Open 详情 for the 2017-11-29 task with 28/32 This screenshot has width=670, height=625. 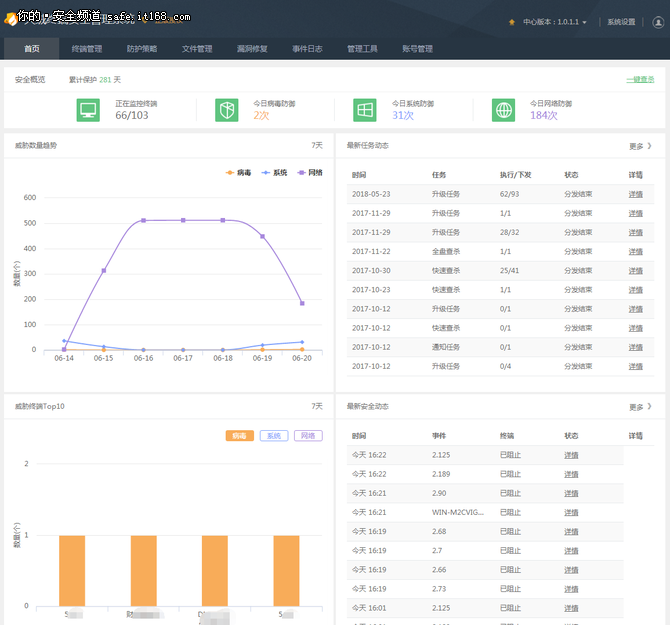click(635, 233)
